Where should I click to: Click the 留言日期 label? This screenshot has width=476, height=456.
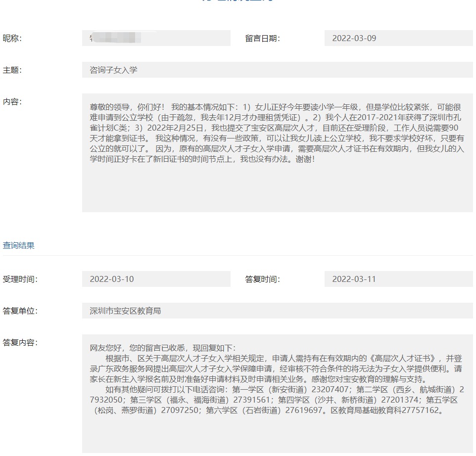pyautogui.click(x=263, y=38)
